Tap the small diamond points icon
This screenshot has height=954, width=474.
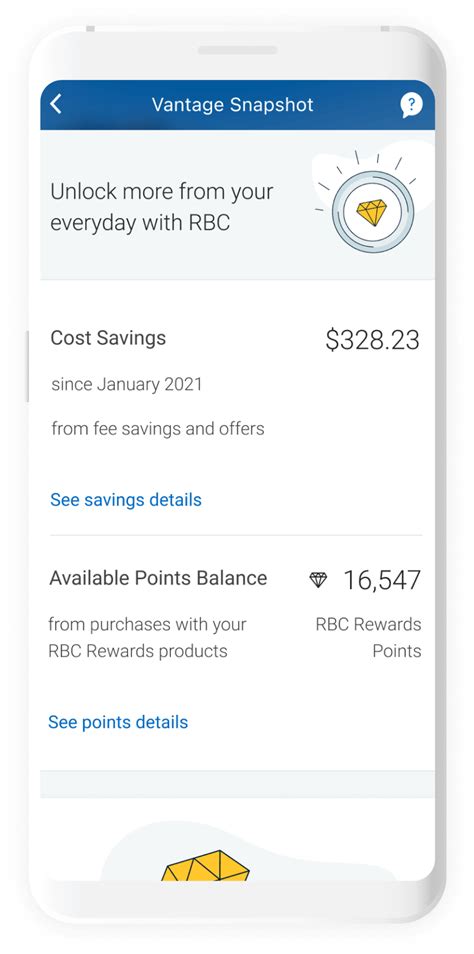[318, 580]
